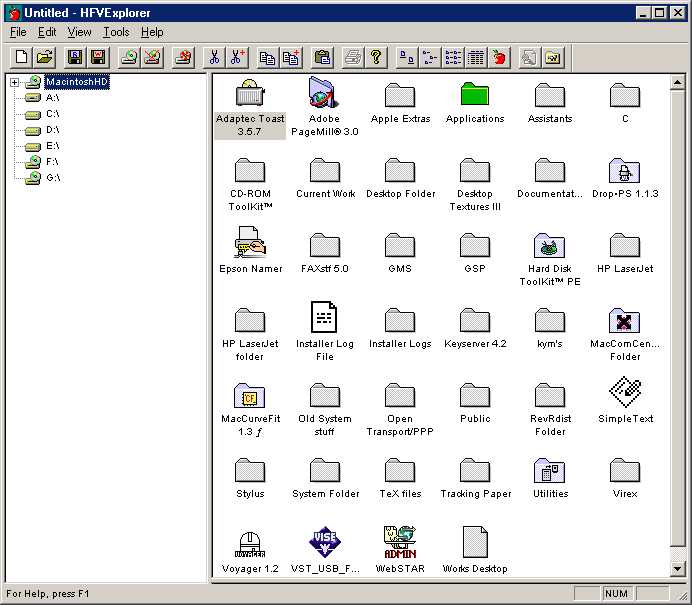Image resolution: width=692 pixels, height=605 pixels.
Task: Click the red apple toolbar icon
Action: tap(499, 57)
